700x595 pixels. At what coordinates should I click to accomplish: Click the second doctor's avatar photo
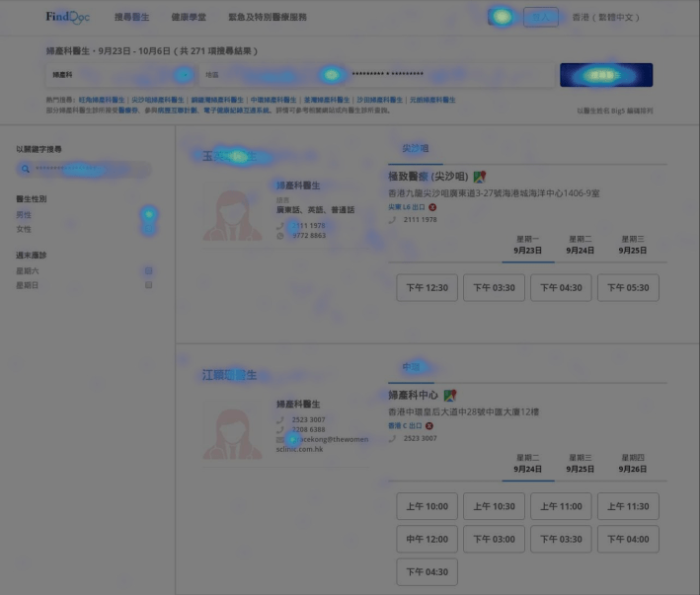pyautogui.click(x=232, y=429)
